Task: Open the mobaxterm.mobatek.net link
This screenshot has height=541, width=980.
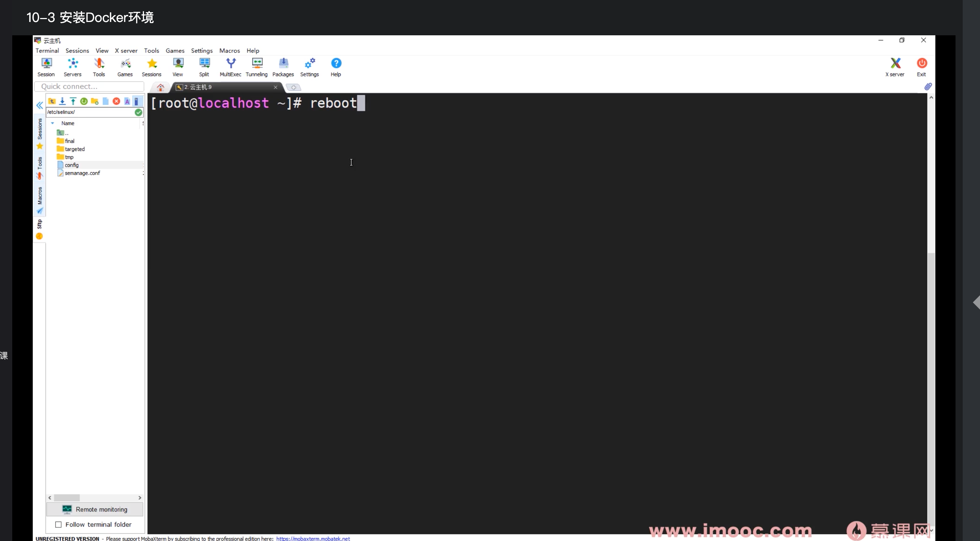Action: point(313,538)
